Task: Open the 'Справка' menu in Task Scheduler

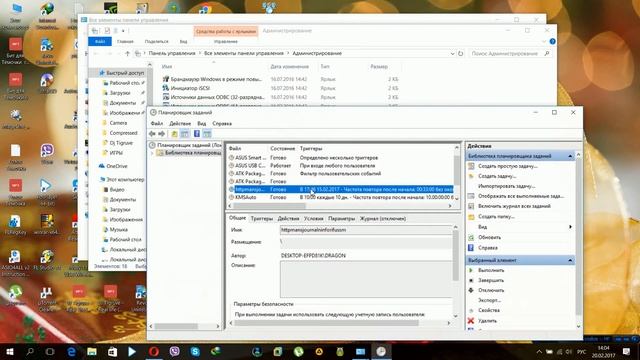Action: click(x=222, y=124)
